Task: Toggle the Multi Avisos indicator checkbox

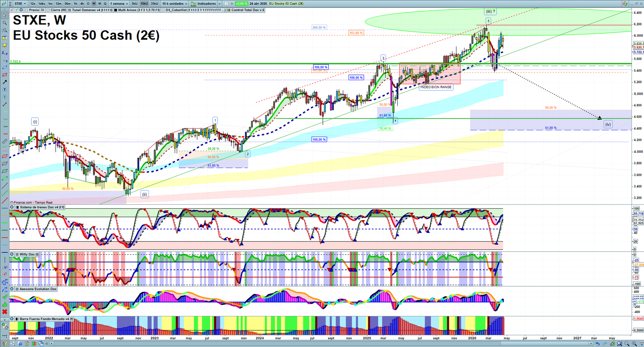Action: tap(116, 10)
